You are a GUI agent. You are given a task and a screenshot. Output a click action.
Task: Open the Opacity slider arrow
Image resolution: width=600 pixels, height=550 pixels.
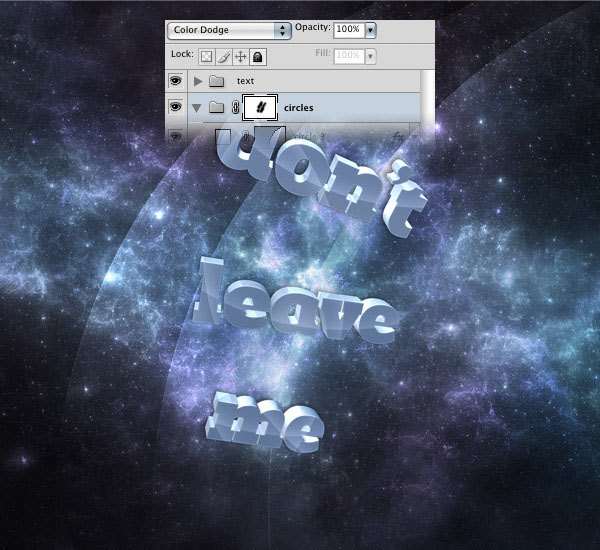pos(370,30)
